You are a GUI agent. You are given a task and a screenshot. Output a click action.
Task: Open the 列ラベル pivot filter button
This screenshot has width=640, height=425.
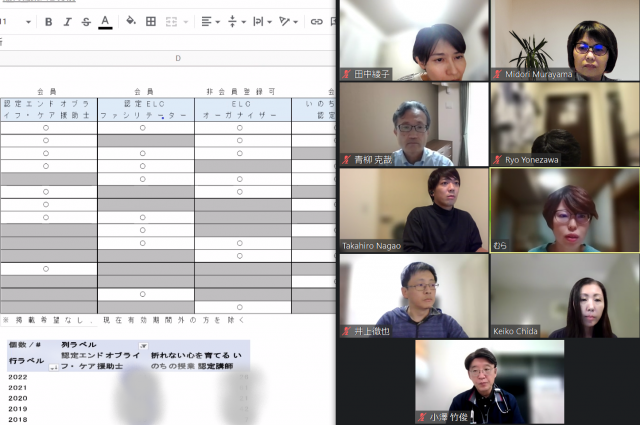pyautogui.click(x=142, y=345)
